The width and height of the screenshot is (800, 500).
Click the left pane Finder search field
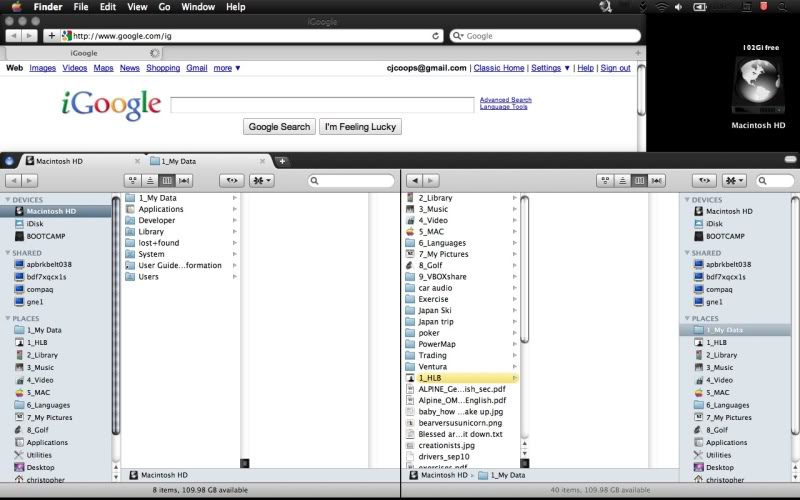point(351,181)
